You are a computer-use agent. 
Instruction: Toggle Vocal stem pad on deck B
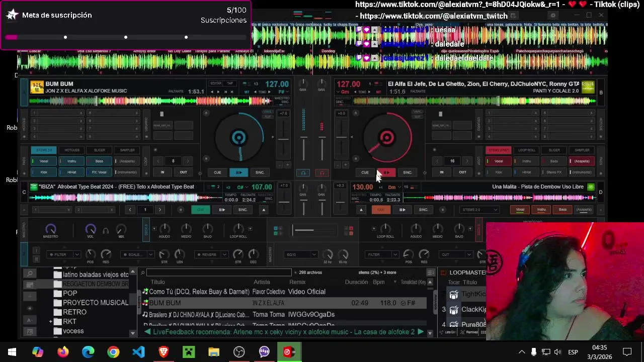499,161
